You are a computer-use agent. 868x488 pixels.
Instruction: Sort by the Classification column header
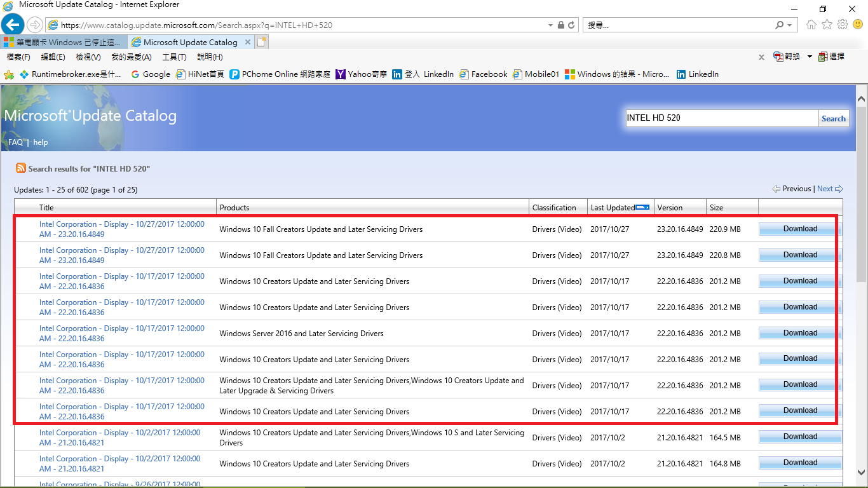[554, 208]
